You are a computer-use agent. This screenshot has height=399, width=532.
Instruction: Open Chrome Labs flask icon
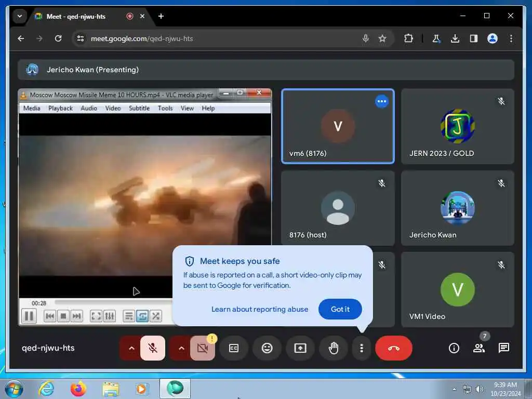pos(436,38)
